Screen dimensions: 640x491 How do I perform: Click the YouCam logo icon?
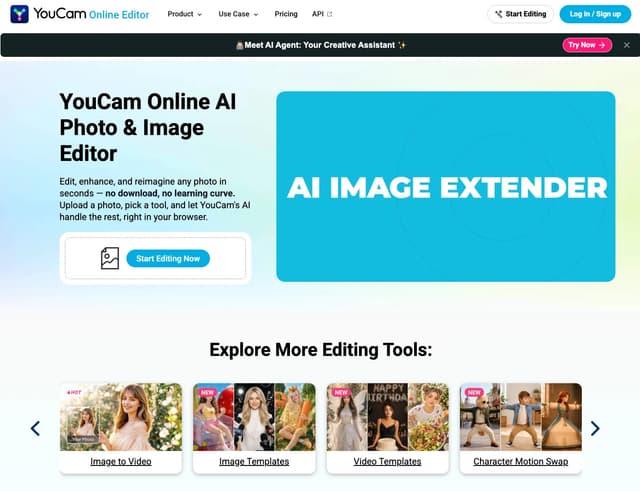(x=19, y=14)
